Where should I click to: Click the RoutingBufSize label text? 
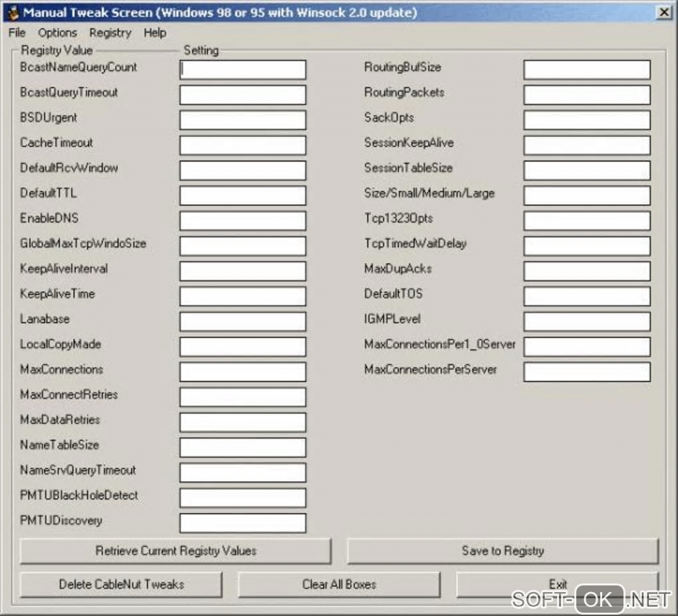coord(403,67)
